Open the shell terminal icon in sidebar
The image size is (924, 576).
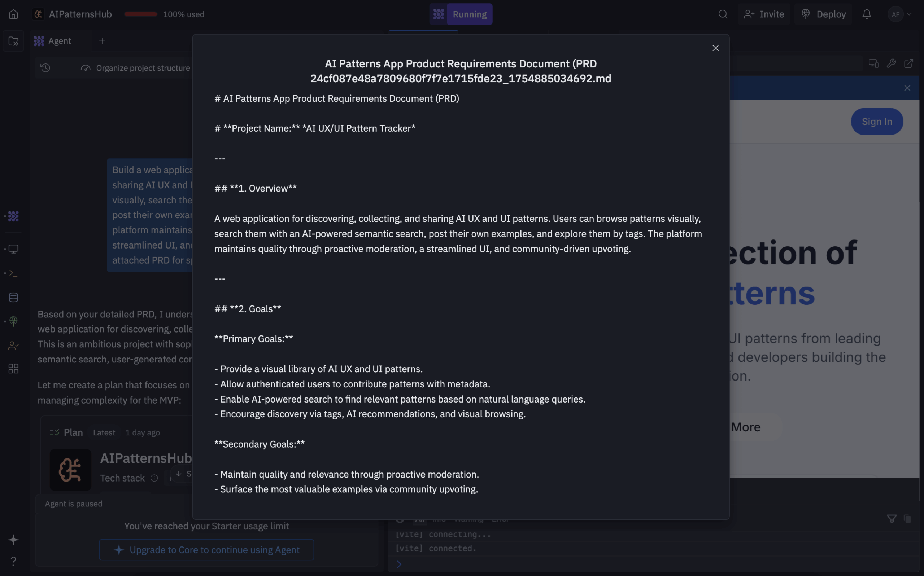(x=13, y=273)
